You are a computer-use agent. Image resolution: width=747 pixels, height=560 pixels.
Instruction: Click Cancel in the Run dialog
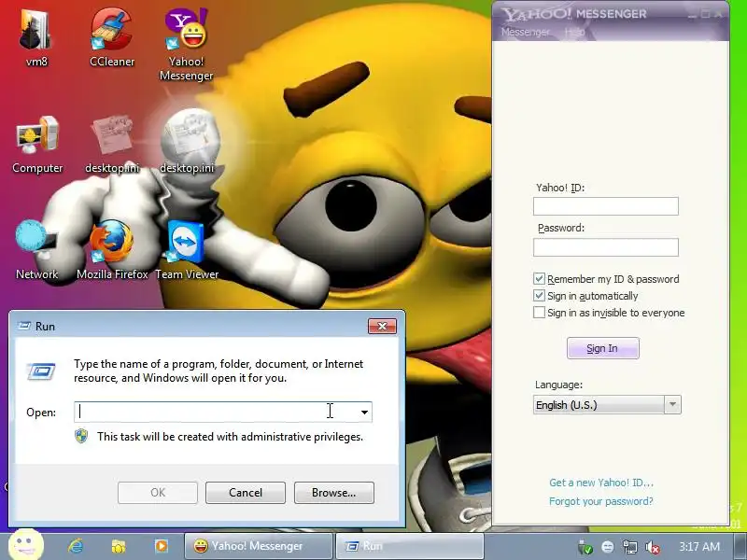pyautogui.click(x=246, y=493)
